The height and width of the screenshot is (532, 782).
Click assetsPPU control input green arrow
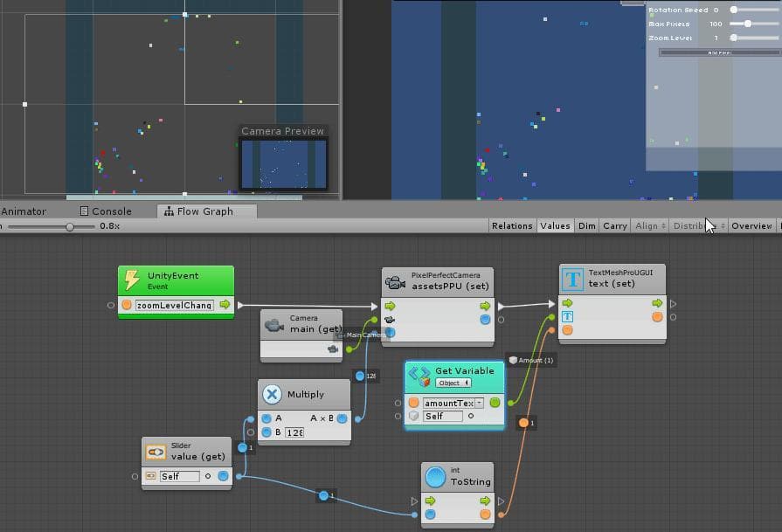tap(390, 306)
